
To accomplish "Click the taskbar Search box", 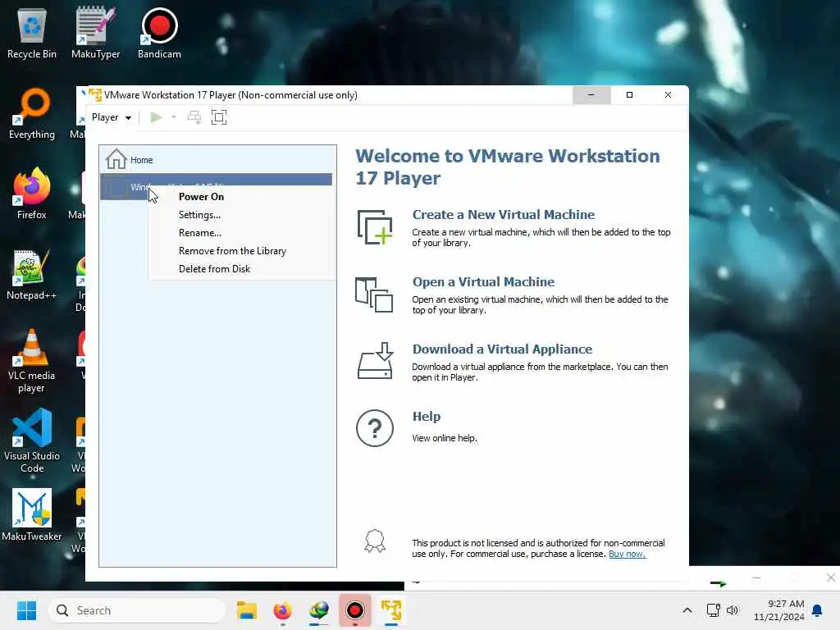I will 137,610.
